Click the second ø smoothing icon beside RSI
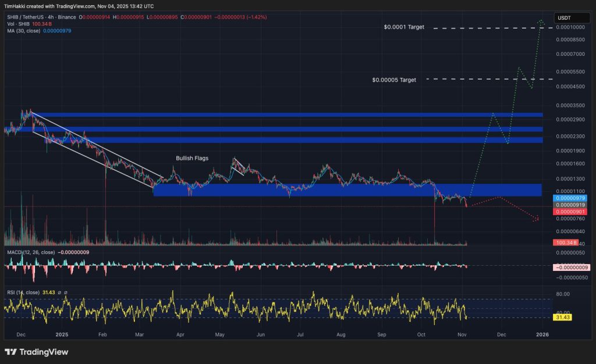 66,293
